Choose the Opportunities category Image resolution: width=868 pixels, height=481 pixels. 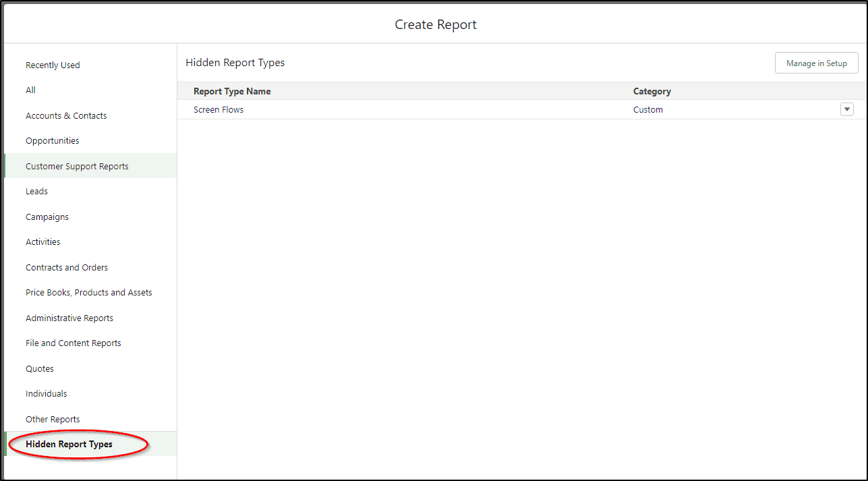pyautogui.click(x=53, y=141)
